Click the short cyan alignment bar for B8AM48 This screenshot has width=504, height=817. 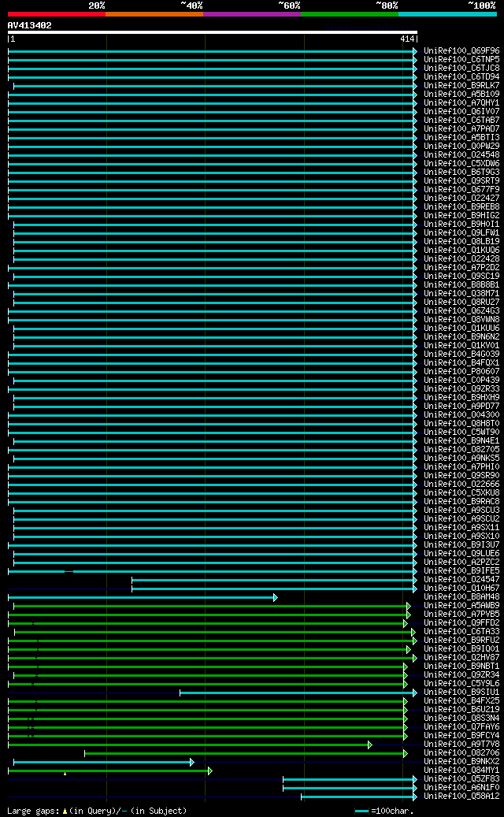(x=141, y=597)
